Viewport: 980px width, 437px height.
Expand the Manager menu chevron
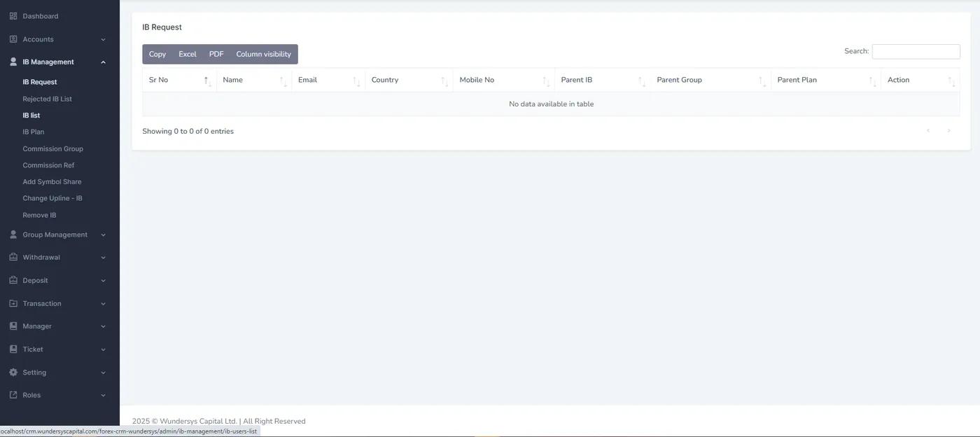pos(103,326)
